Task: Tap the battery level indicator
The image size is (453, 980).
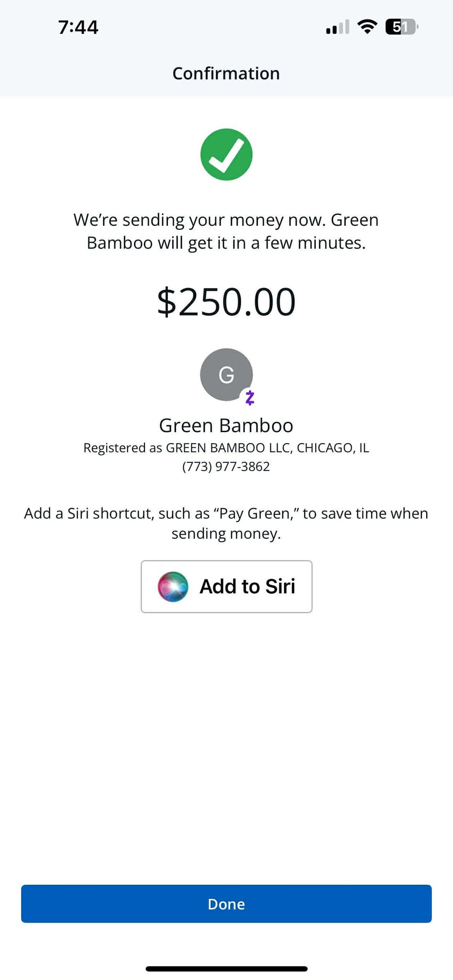Action: click(x=402, y=27)
